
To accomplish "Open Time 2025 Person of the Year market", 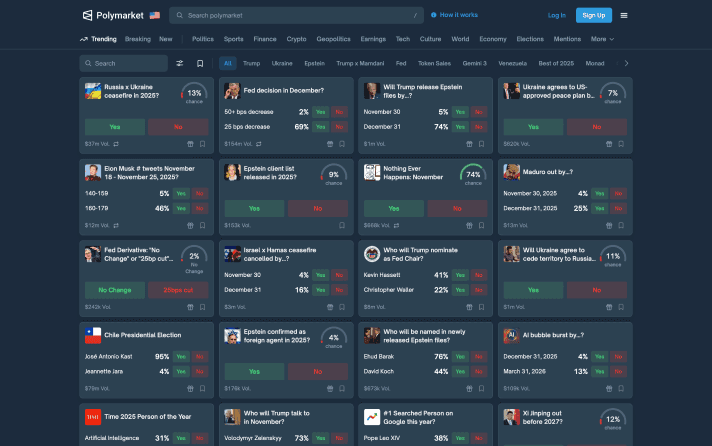I will pos(148,416).
